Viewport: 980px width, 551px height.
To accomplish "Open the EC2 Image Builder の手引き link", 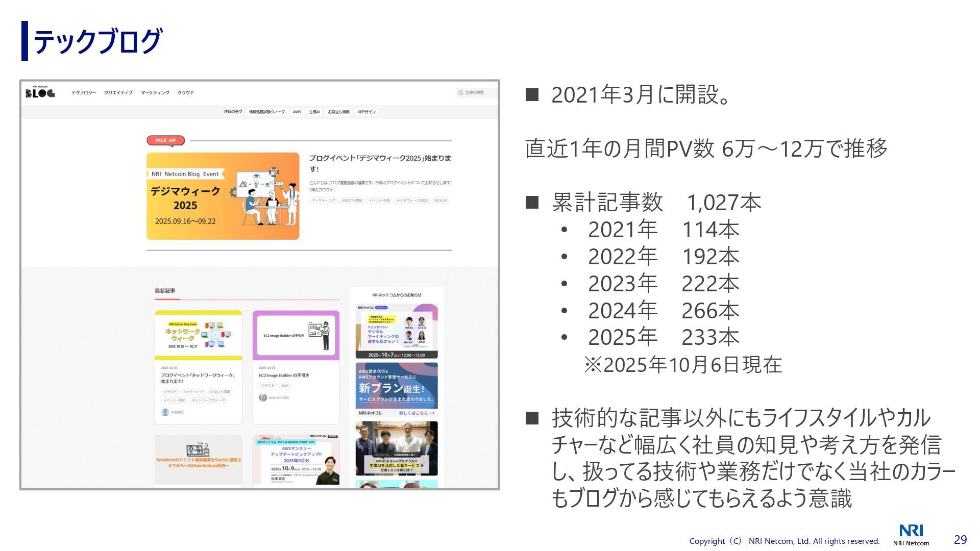I will tap(284, 375).
